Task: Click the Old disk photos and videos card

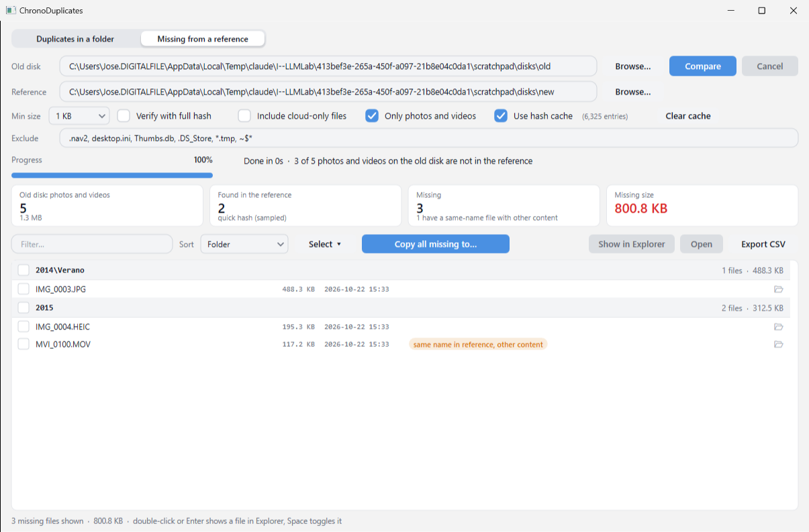Action: (x=107, y=206)
